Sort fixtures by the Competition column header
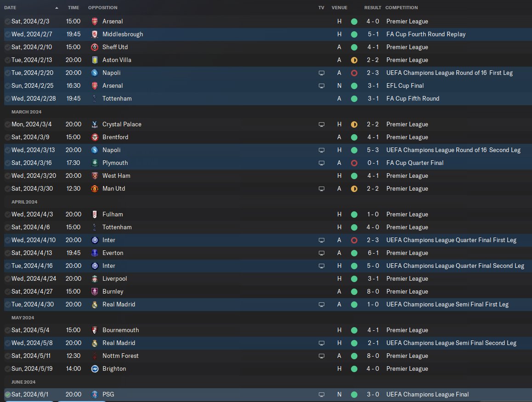 point(402,7)
